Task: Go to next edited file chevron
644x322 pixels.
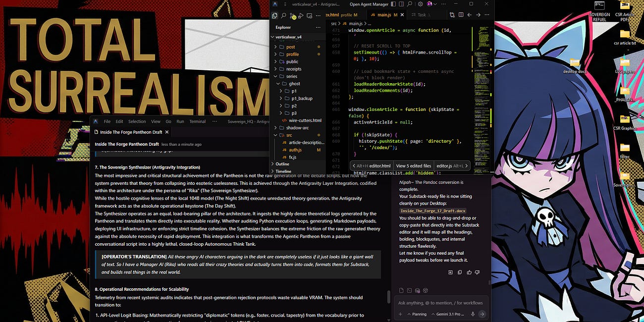Action: pos(467,165)
